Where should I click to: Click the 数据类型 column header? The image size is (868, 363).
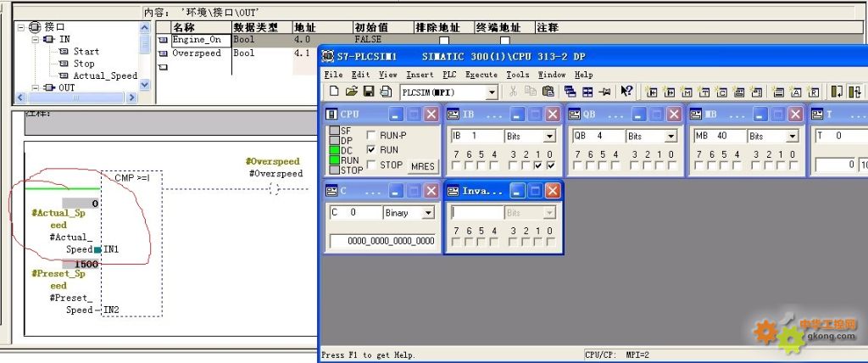261,27
